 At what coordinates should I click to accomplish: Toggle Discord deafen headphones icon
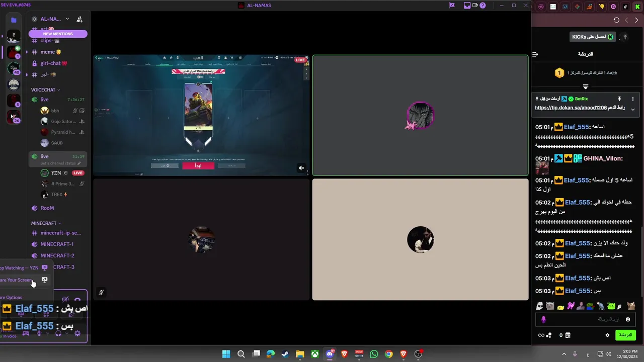tap(58, 333)
